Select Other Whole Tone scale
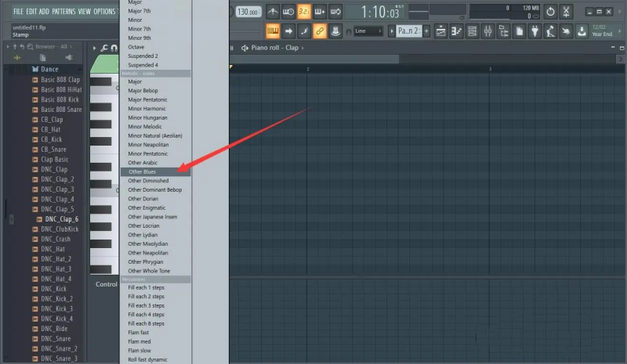 [155, 271]
